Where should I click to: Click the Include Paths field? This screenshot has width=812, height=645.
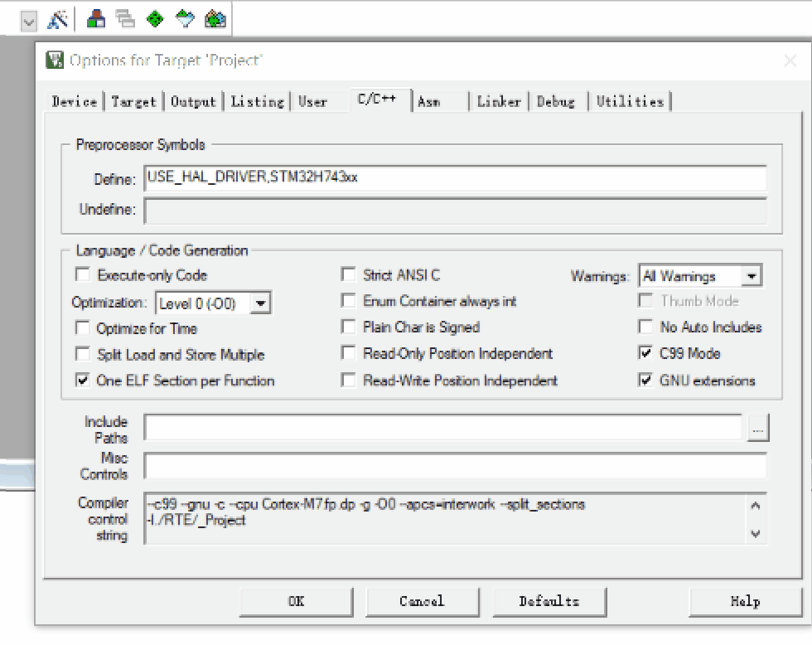click(443, 428)
